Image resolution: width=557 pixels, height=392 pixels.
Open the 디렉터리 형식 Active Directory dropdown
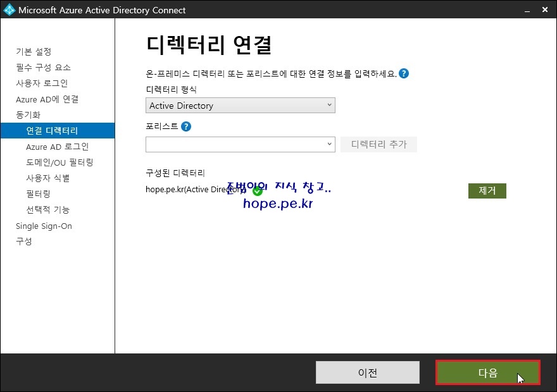click(x=240, y=106)
